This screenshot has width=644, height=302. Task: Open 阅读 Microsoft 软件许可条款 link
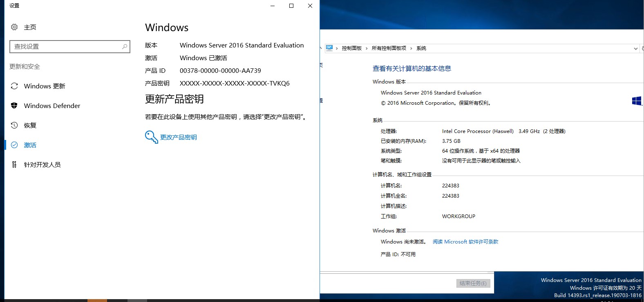pyautogui.click(x=465, y=242)
